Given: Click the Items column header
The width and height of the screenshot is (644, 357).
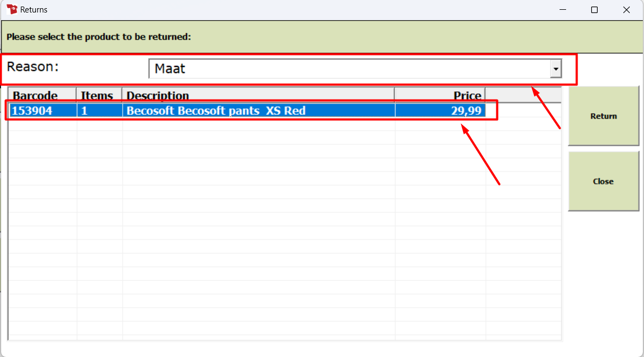Looking at the screenshot, I should point(99,95).
